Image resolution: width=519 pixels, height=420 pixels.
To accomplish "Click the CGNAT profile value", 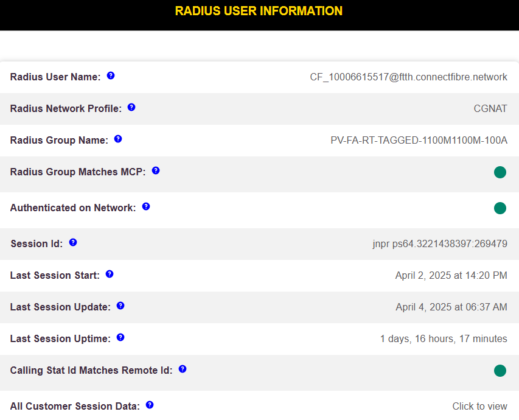I will [490, 108].
